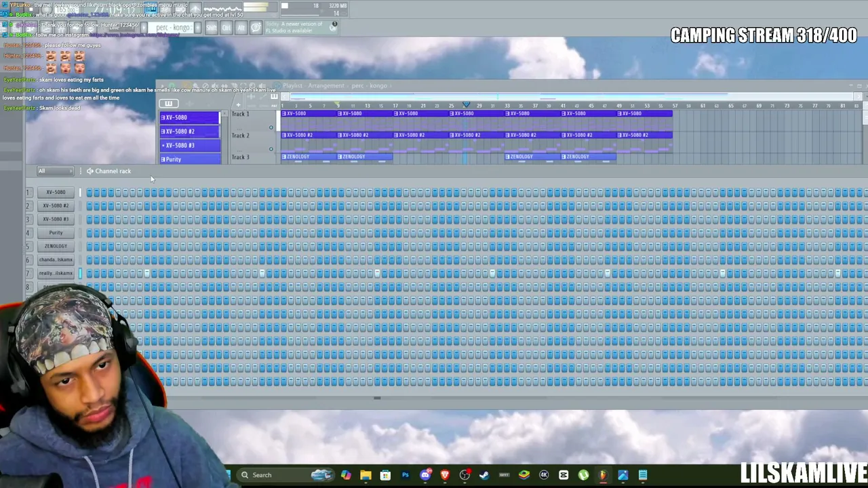Toggle first step of Purity row
868x488 pixels.
[90, 233]
